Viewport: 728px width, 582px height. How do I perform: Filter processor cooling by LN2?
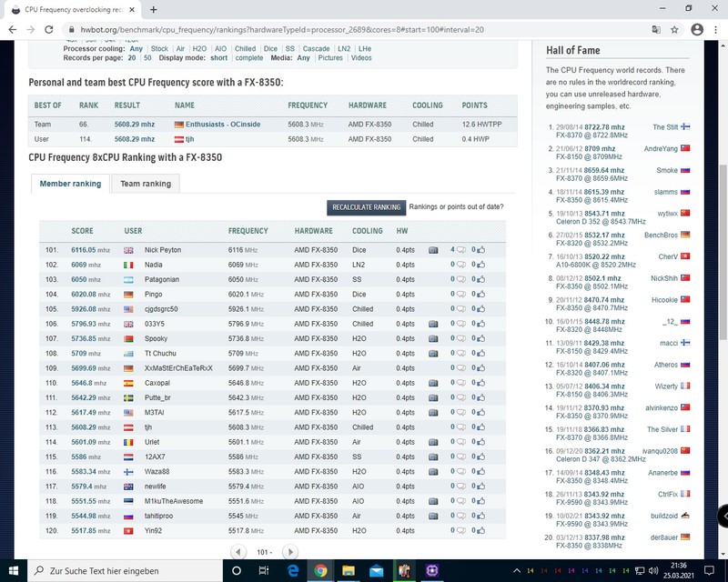coord(344,49)
